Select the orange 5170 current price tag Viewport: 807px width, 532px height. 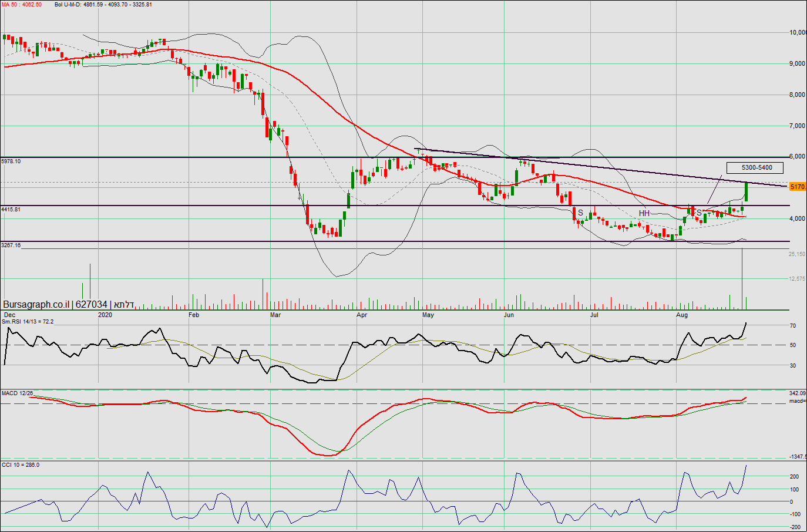pyautogui.click(x=798, y=187)
